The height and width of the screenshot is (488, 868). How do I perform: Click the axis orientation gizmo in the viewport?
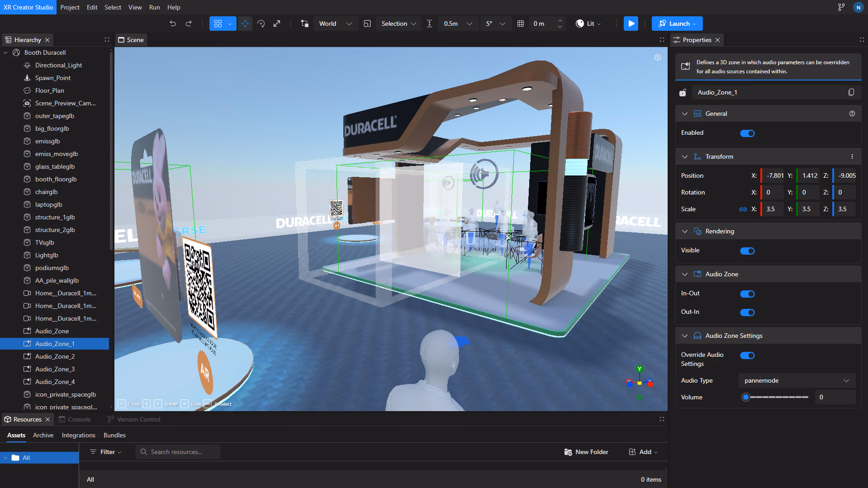pos(640,383)
